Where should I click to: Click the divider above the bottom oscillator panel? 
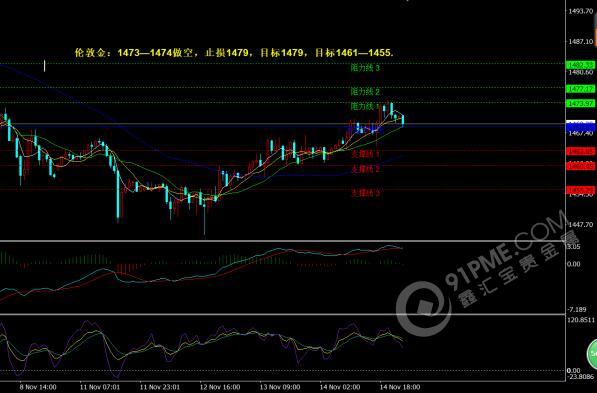(x=282, y=314)
